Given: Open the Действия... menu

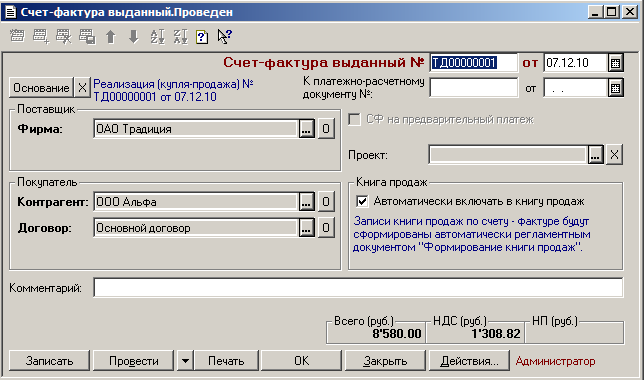Looking at the screenshot, I should pos(469,361).
